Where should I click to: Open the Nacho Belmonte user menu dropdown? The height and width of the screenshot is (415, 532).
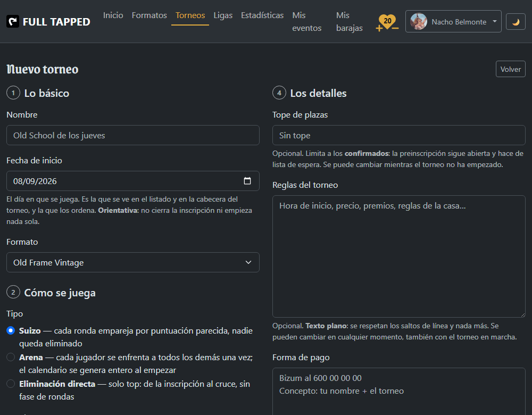(453, 21)
